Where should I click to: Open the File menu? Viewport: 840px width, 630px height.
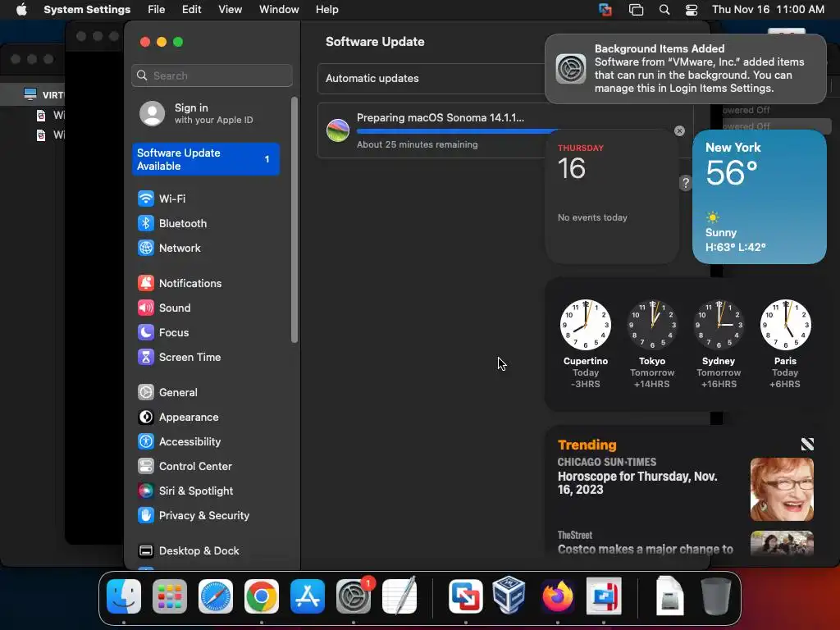tap(157, 10)
